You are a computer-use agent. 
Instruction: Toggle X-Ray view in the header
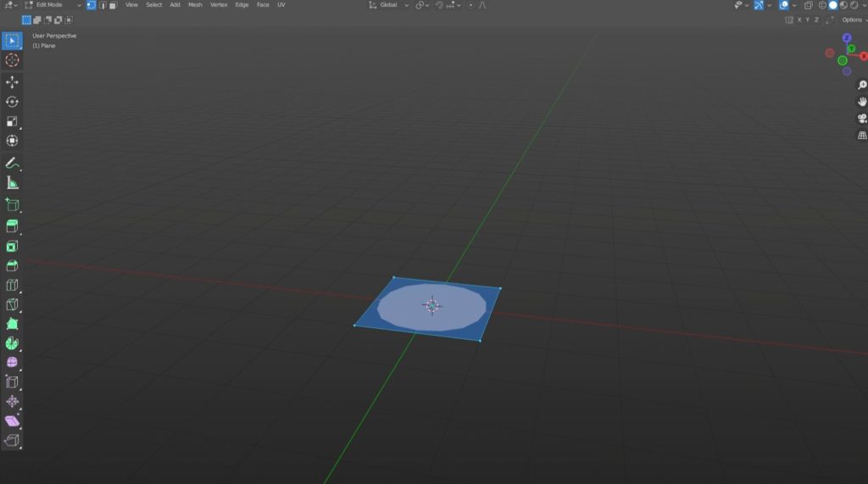point(808,5)
